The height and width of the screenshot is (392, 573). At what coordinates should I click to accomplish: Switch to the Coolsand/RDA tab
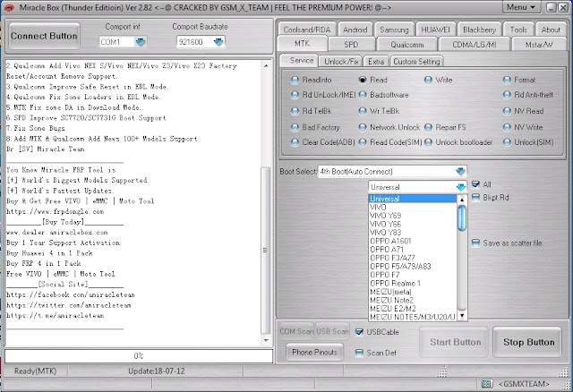click(x=306, y=30)
